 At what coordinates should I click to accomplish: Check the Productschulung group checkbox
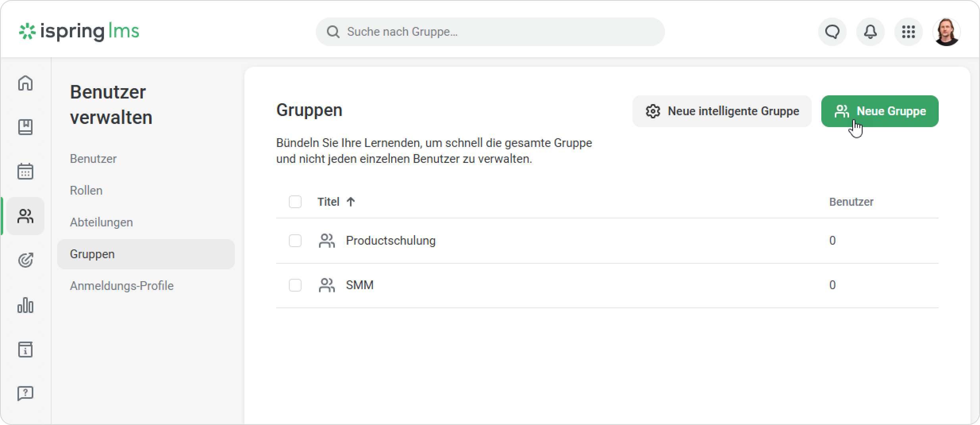click(x=295, y=241)
